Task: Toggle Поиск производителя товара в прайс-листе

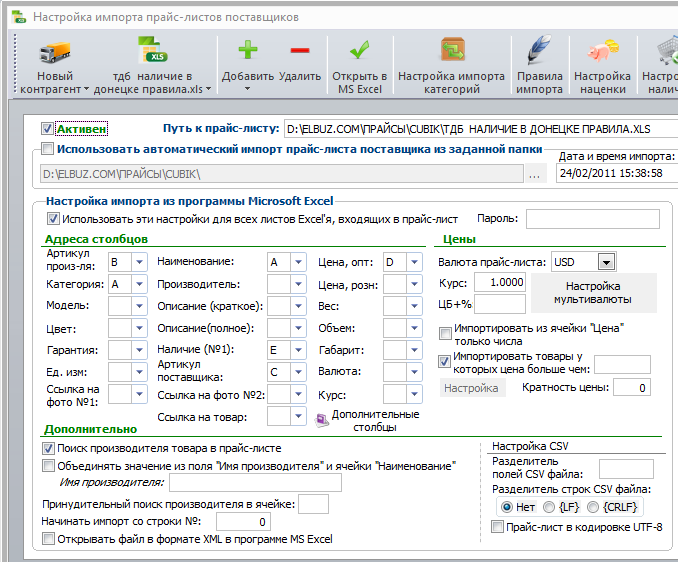Action: point(48,448)
